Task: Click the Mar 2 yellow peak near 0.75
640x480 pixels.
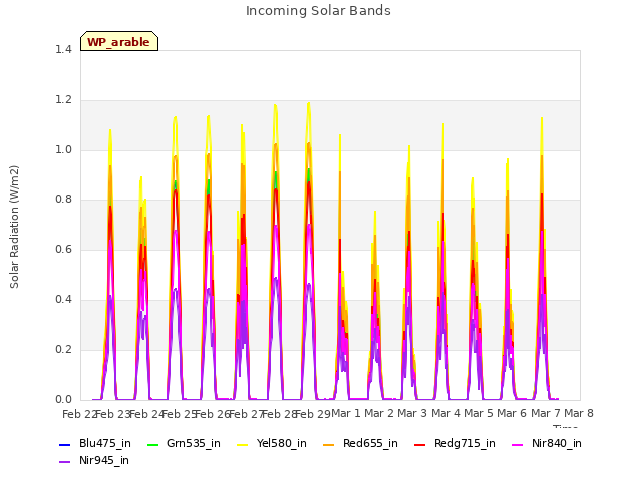Action: (x=375, y=213)
